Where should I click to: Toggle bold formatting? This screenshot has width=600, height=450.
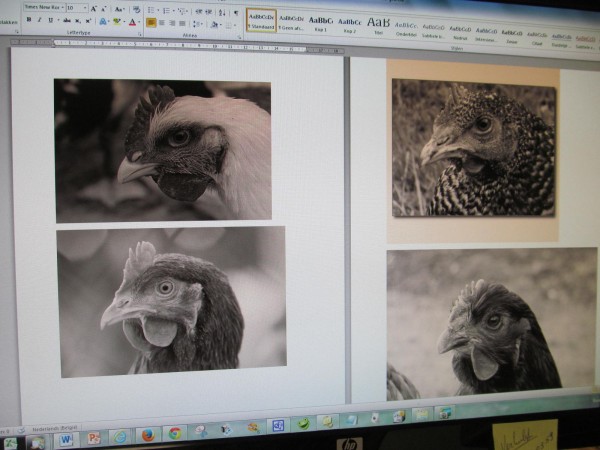coord(29,20)
